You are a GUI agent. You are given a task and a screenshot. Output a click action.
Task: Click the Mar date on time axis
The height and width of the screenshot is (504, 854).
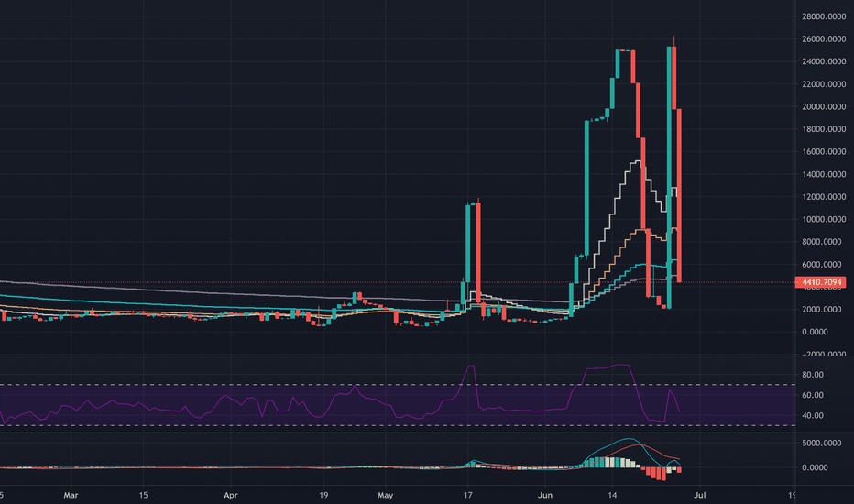pos(71,495)
